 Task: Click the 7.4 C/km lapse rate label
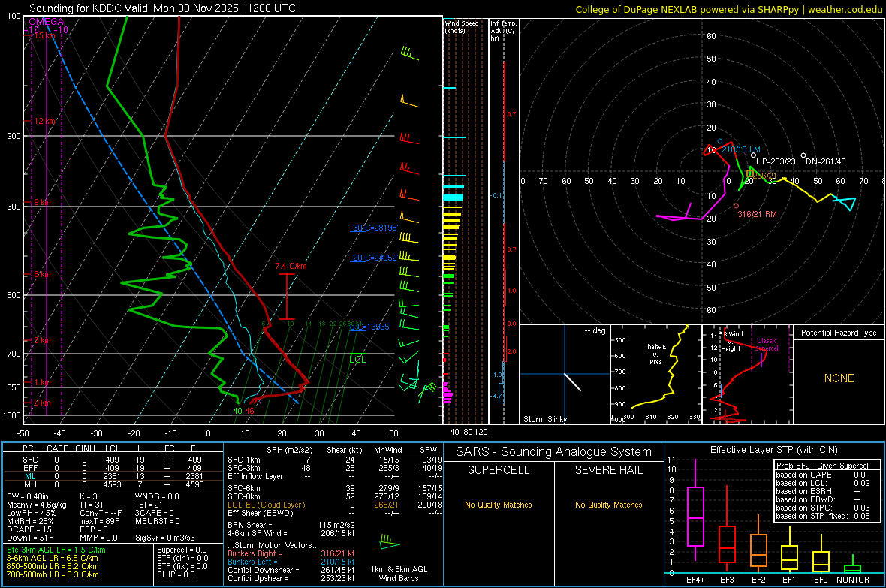point(291,266)
